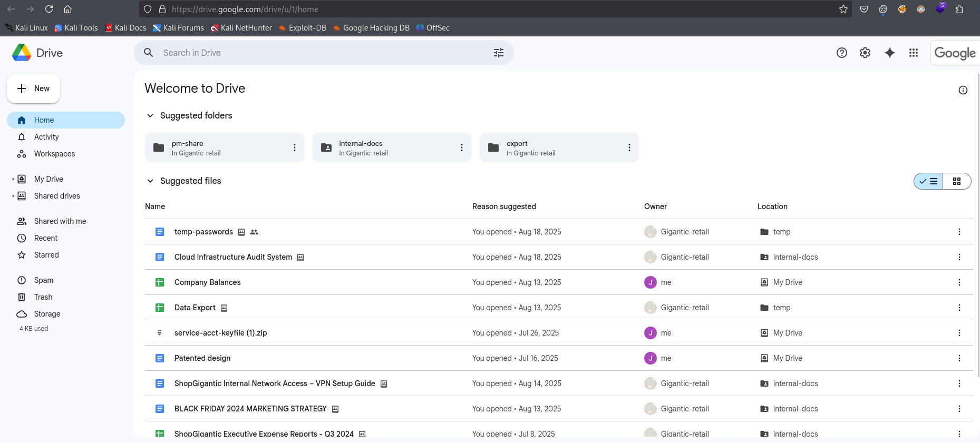The height and width of the screenshot is (443, 980).
Task: Click the New button
Action: pyautogui.click(x=33, y=88)
